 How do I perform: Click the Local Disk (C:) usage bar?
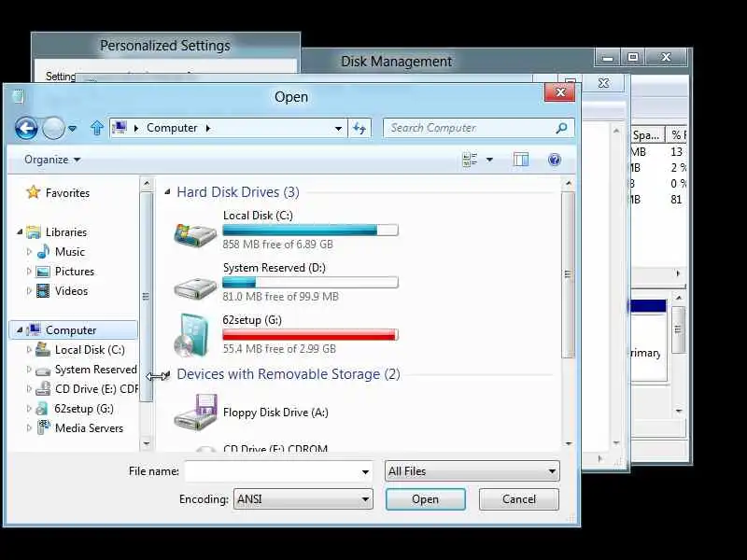310,231
